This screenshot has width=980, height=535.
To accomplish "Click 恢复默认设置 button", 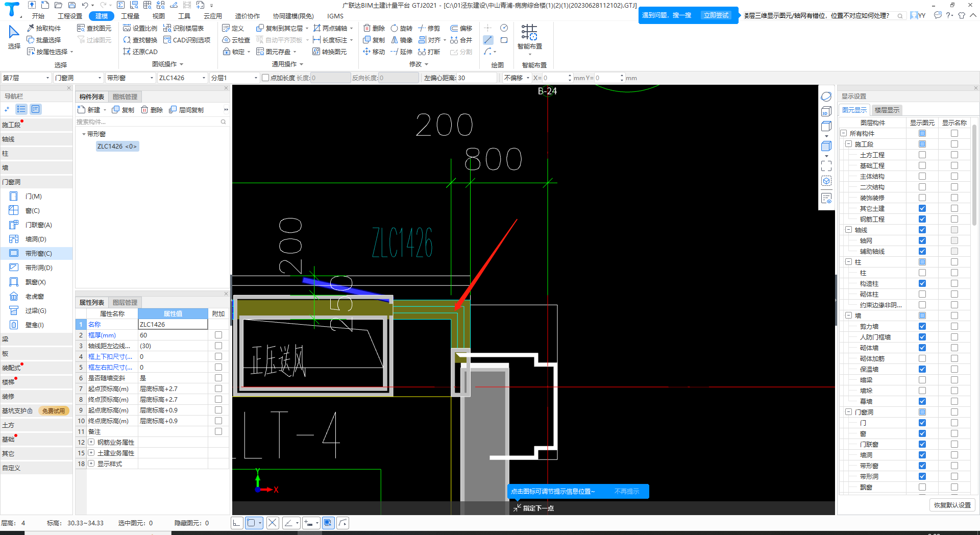I will point(952,505).
